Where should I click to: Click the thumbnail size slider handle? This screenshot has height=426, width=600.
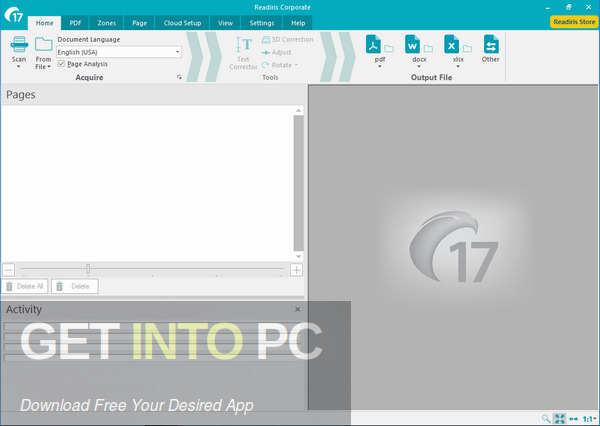click(88, 269)
